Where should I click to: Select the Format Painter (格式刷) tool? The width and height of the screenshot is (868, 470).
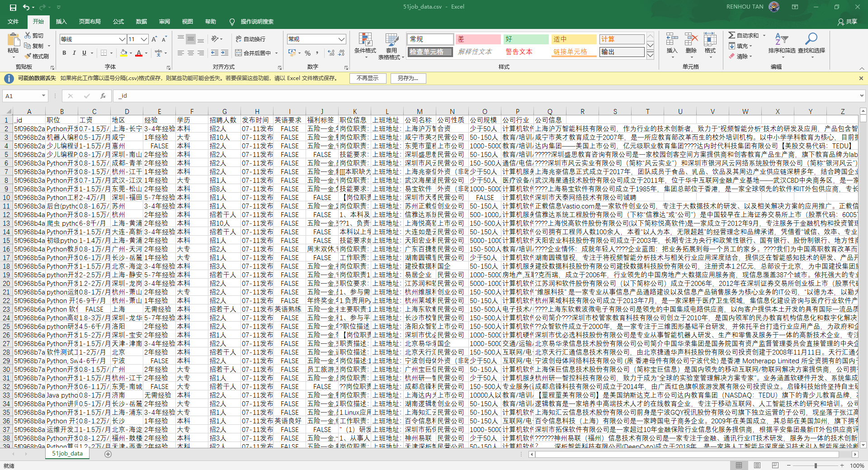tap(37, 56)
